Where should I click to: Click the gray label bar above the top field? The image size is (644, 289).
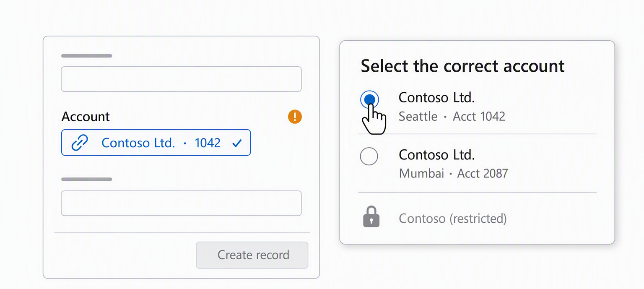(87, 55)
